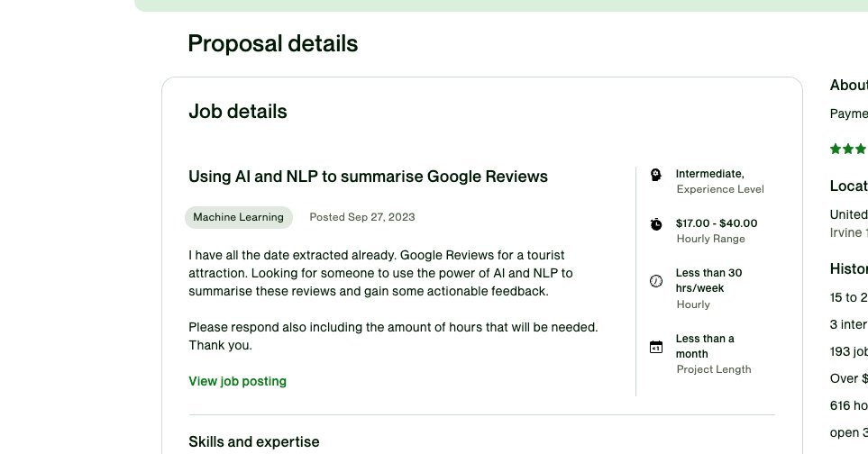This screenshot has width=868, height=454.
Task: Click the Intermediate experience level text
Action: coord(709,174)
